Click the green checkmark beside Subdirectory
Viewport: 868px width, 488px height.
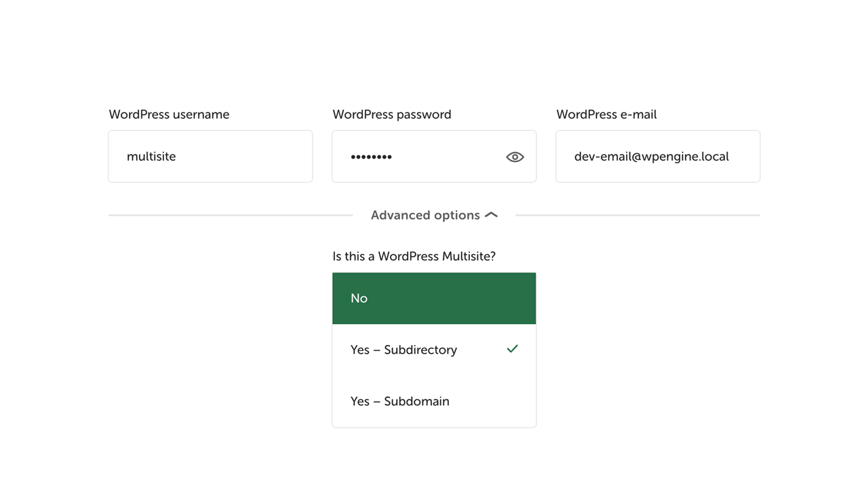pos(512,349)
